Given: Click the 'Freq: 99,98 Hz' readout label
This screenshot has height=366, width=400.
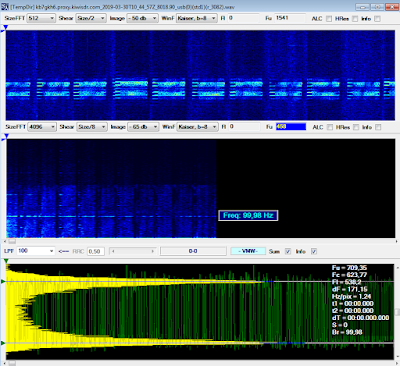Looking at the screenshot, I should [248, 215].
